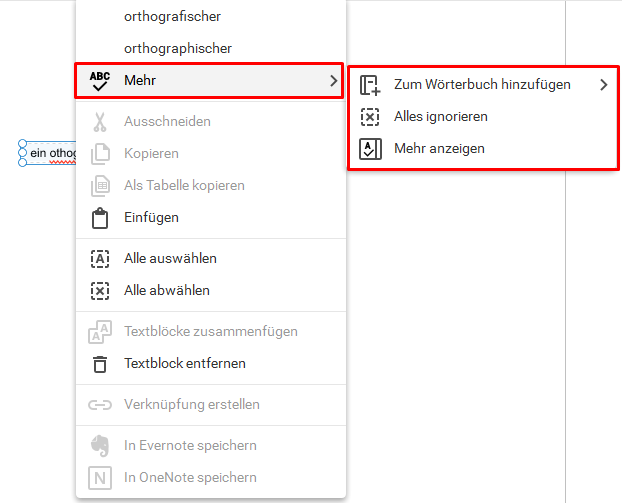Viewport: 622px width, 503px height.
Task: Click the trash icon for Textblock entfernen
Action: [100, 364]
